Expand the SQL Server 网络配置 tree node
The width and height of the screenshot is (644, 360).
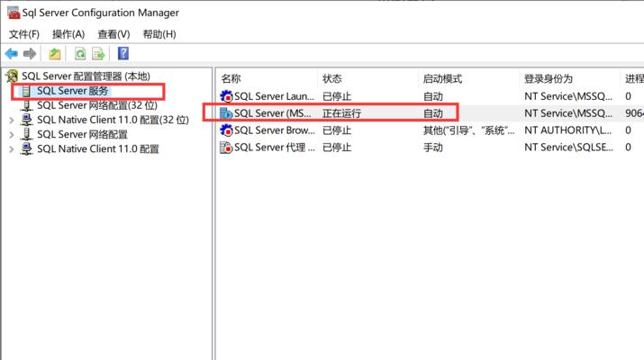point(12,135)
